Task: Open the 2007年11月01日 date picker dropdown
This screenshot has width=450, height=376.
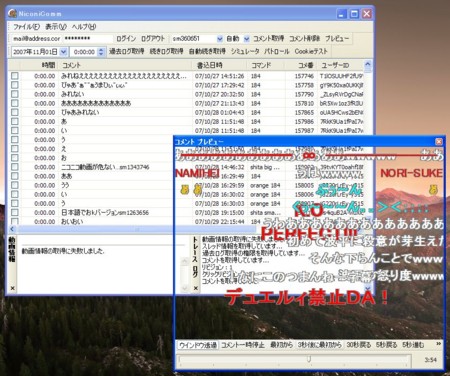Action: pos(64,52)
